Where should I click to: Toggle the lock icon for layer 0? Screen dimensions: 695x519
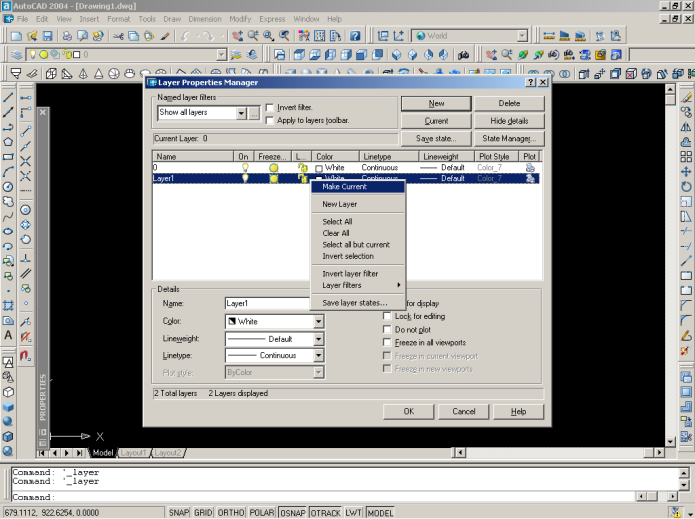point(302,168)
